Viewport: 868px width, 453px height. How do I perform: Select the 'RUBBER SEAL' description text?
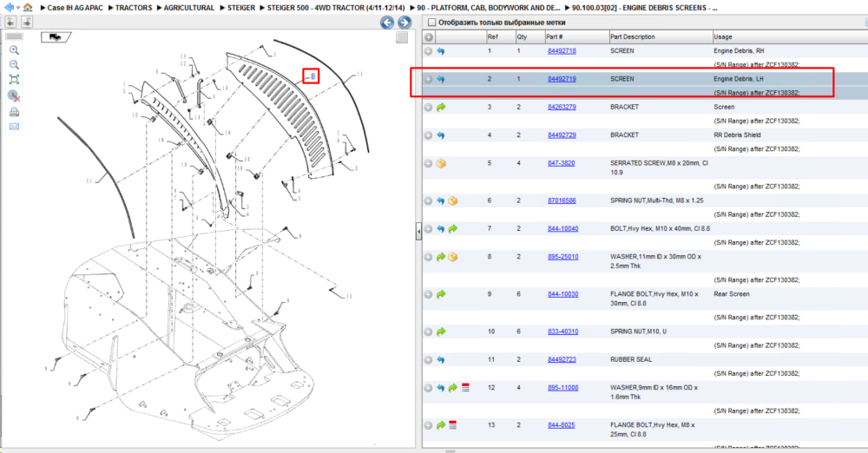tap(631, 360)
